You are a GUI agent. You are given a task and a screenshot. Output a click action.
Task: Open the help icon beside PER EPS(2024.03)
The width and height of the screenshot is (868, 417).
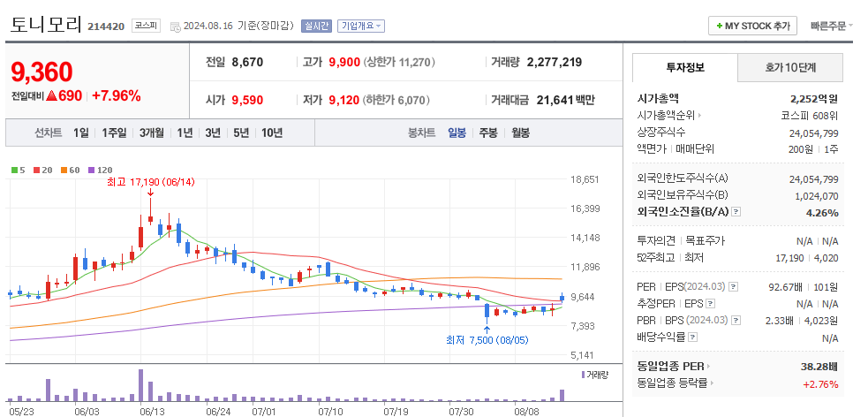click(x=734, y=287)
